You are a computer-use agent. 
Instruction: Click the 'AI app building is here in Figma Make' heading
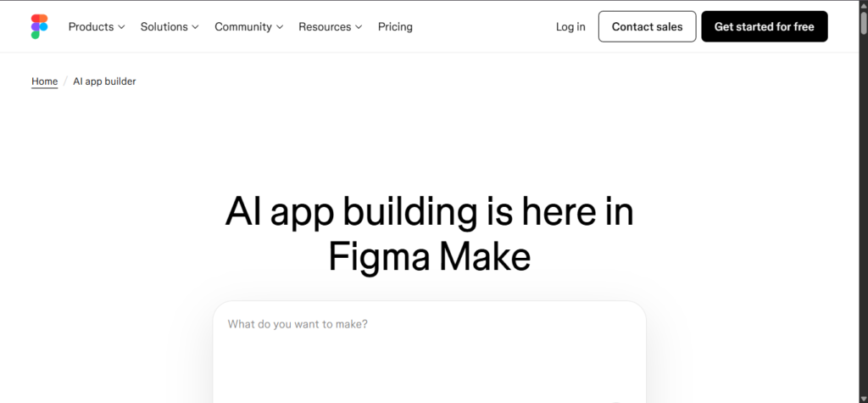[430, 234]
